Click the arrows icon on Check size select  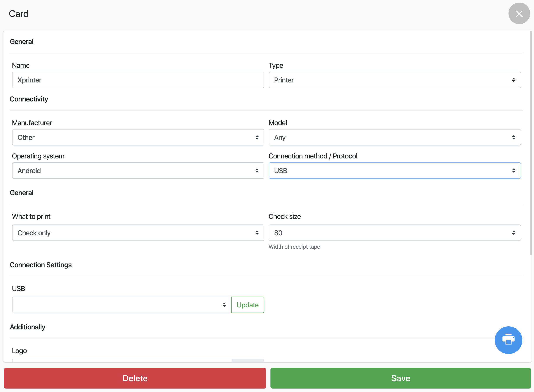pyautogui.click(x=513, y=233)
